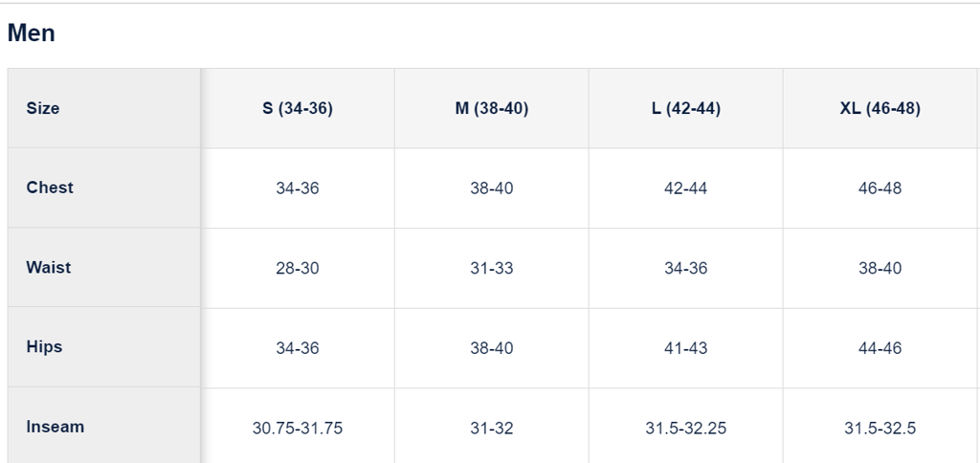Screen dimensions: 980x463
Task: Click the large chest value 42-44
Action: 686,188
